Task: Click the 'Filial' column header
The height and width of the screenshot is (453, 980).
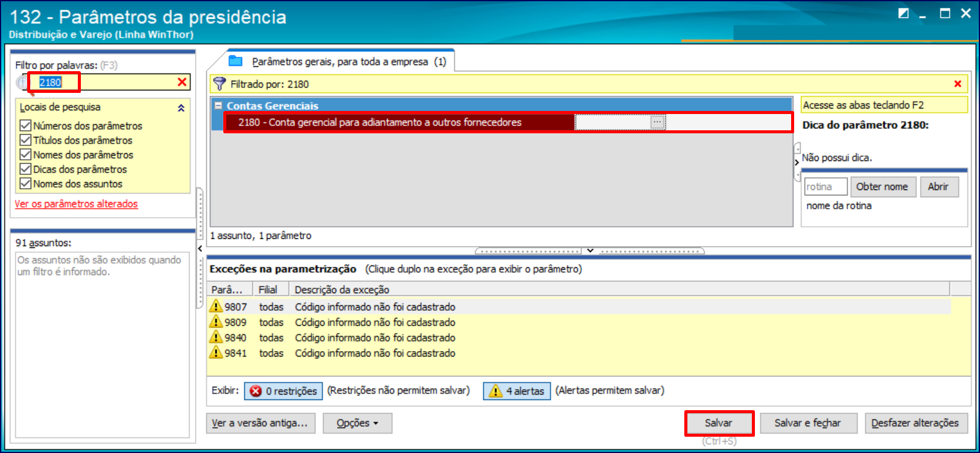Action: click(270, 290)
